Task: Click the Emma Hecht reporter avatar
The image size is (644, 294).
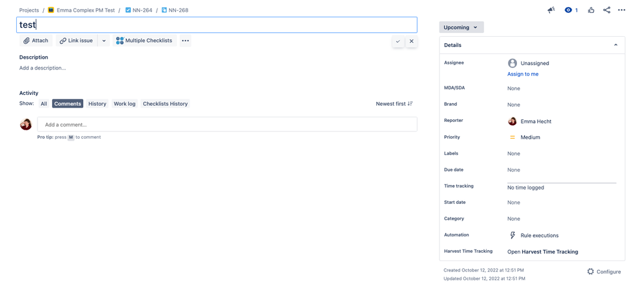Action: tap(512, 121)
